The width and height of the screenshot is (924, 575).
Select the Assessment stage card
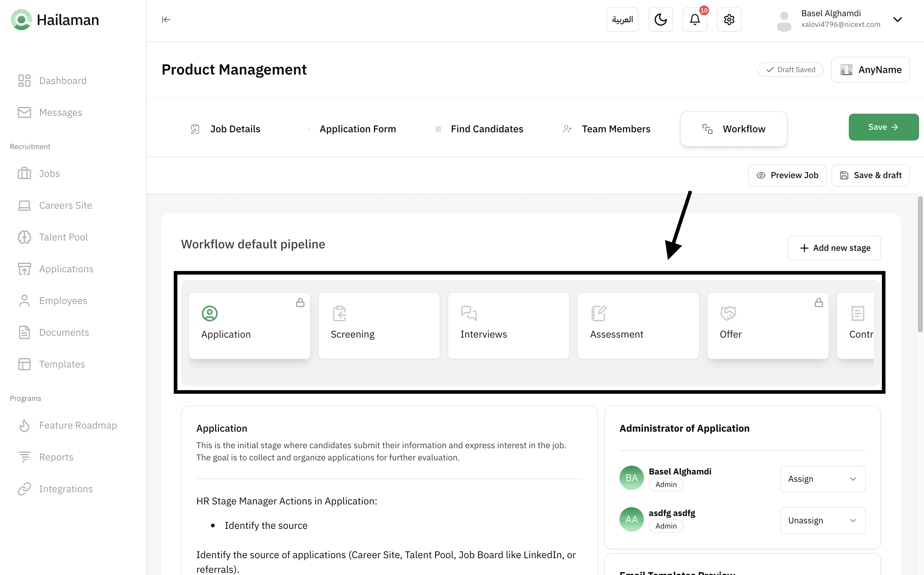[x=638, y=325]
